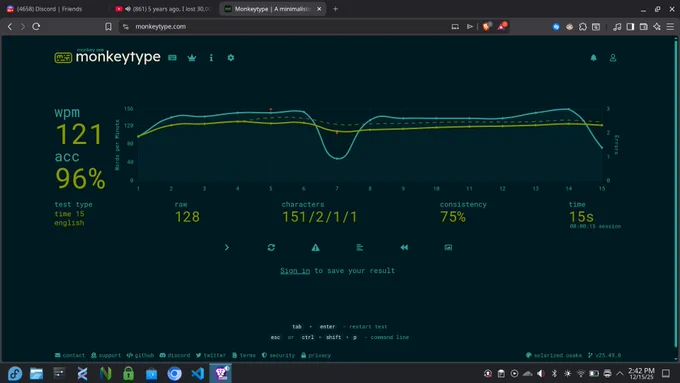Go back in browser history

coord(10,26)
